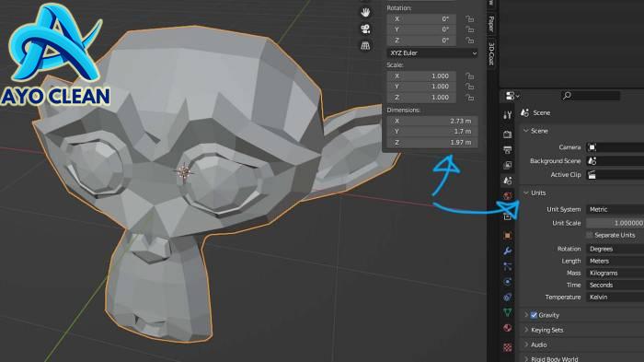Open the Object Data green triangle tab
Viewport: 644px width, 362px height.
508,312
